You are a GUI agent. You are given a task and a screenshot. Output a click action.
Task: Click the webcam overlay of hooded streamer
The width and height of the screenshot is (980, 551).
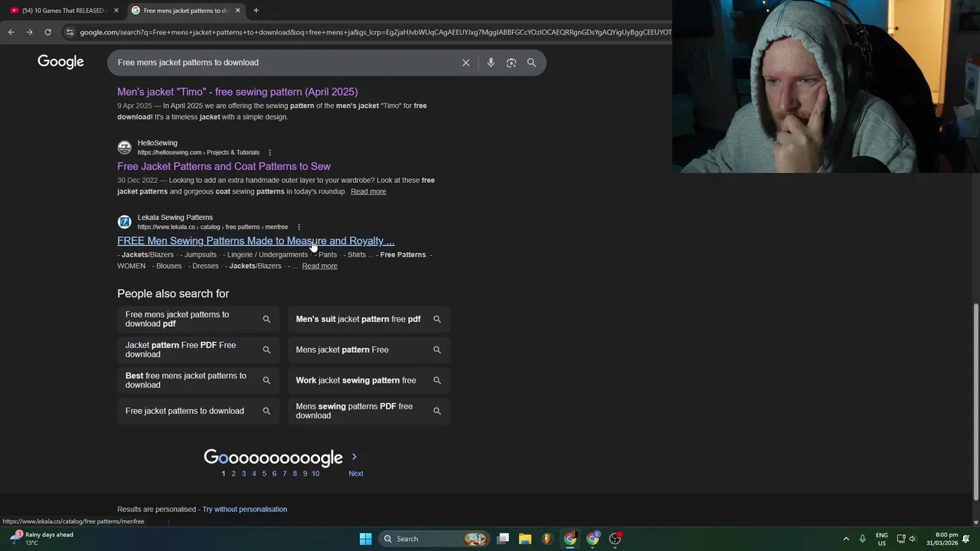point(826,86)
